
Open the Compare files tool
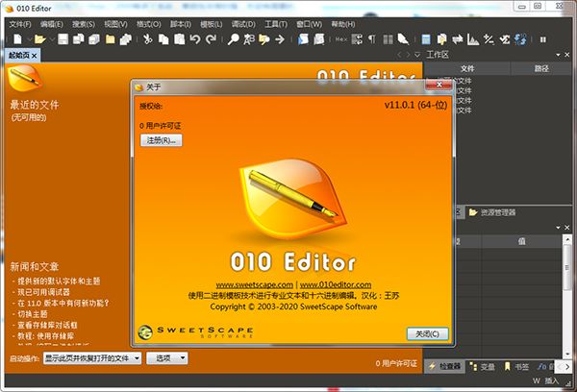tap(441, 39)
